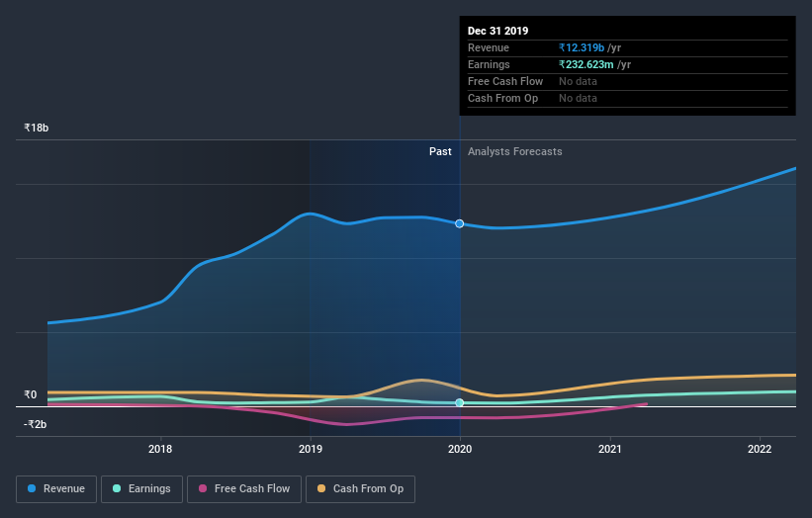Click the 2022 x-axis label
812x518 pixels.
(760, 449)
